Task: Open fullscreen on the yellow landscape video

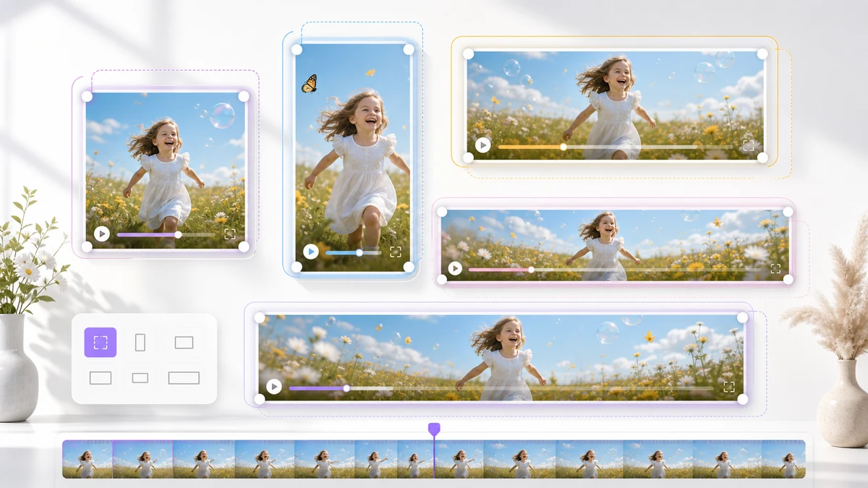Action: (x=748, y=145)
